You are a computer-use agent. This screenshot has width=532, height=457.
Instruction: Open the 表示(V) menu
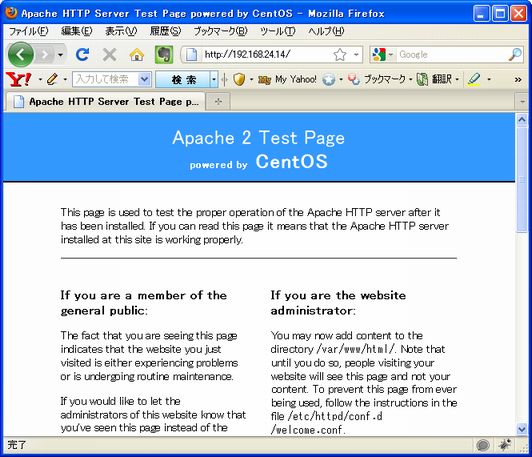tap(121, 31)
